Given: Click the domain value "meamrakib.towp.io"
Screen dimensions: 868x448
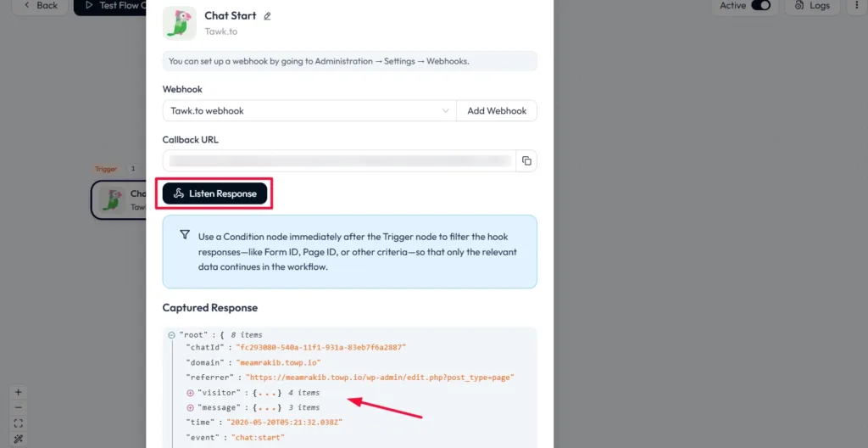Looking at the screenshot, I should tap(278, 362).
